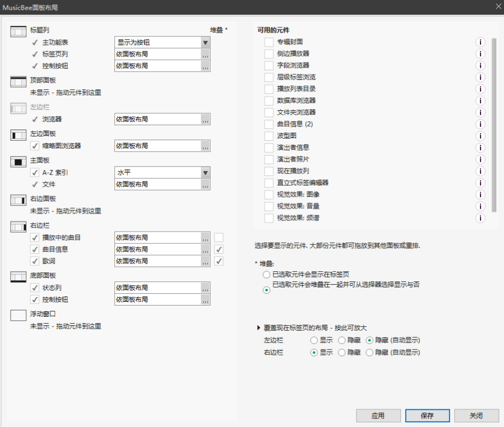Show info for 波型图 element

pyautogui.click(x=480, y=136)
